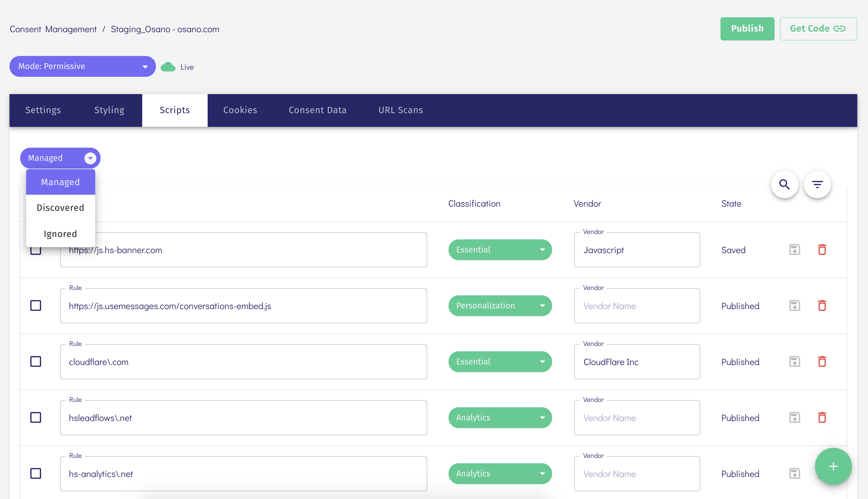Edit the js.hs-banner.com rule field
The image size is (868, 499).
tap(243, 249)
